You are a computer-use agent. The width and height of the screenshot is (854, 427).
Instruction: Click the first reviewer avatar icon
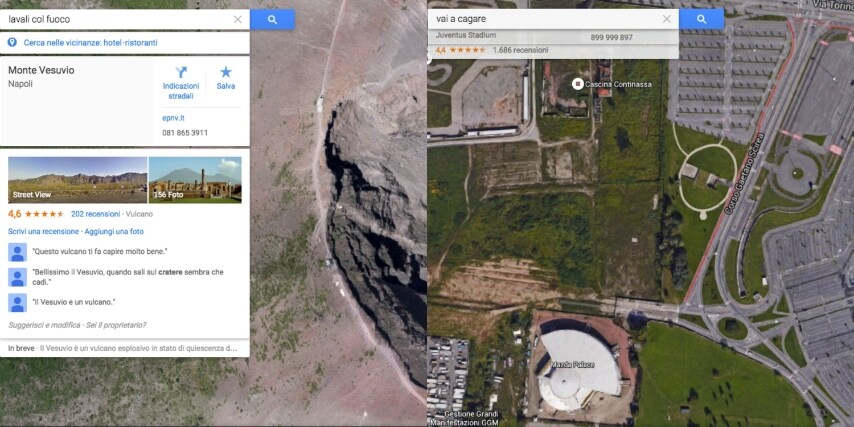coord(17,252)
